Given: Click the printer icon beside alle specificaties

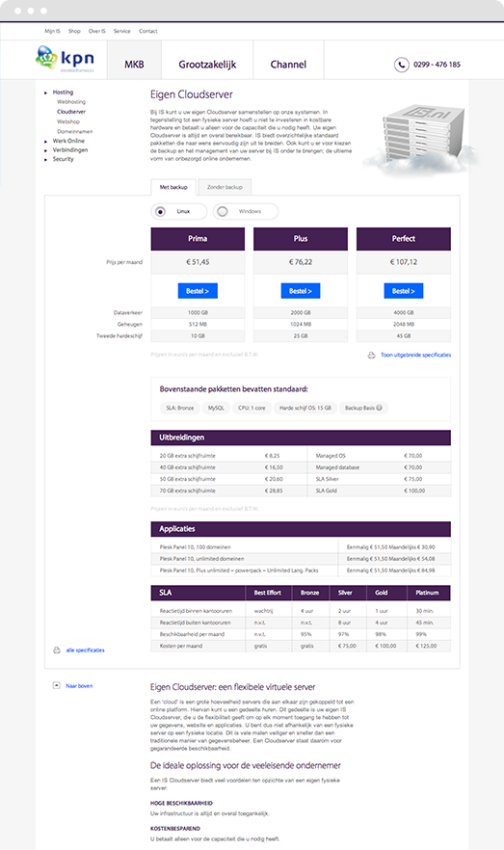Looking at the screenshot, I should [56, 650].
